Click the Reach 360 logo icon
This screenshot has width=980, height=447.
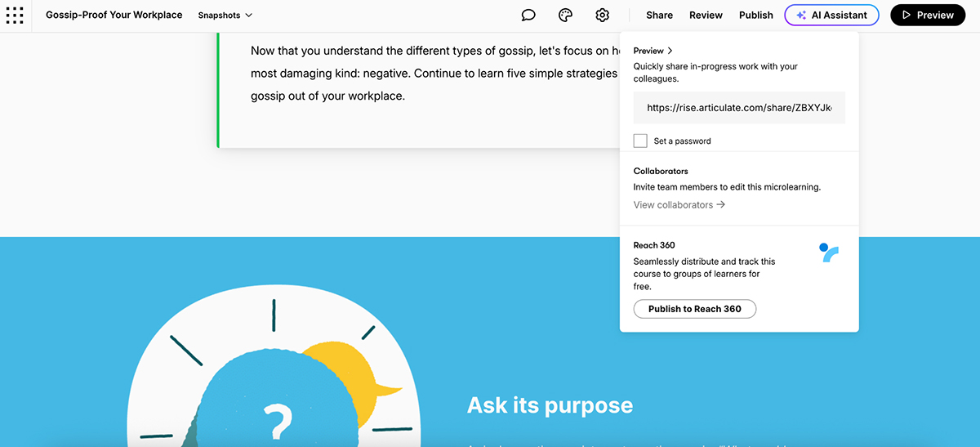(829, 253)
